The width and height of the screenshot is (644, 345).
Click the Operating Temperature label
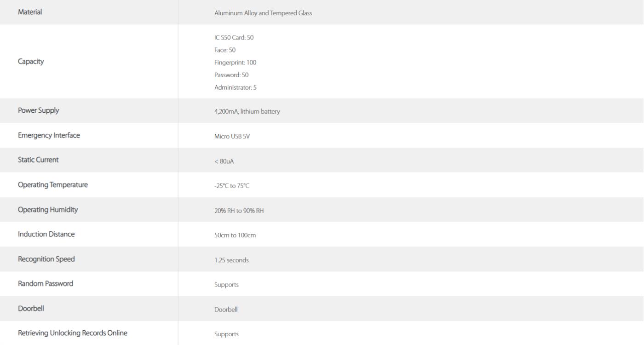click(x=53, y=185)
